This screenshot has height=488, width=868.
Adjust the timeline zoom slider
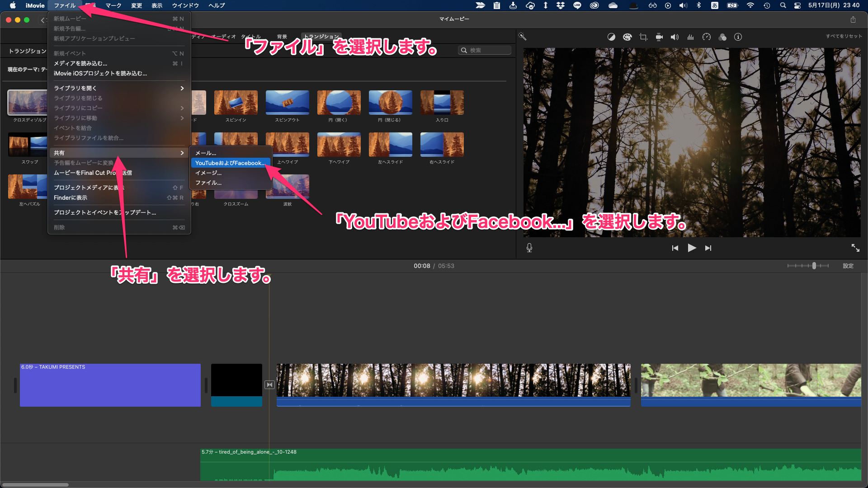(x=814, y=266)
